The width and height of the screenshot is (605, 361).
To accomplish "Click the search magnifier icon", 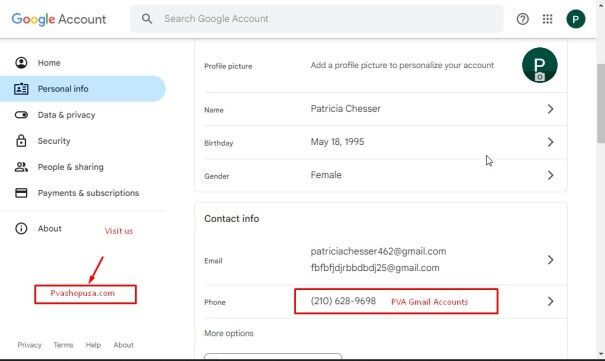I will point(147,19).
